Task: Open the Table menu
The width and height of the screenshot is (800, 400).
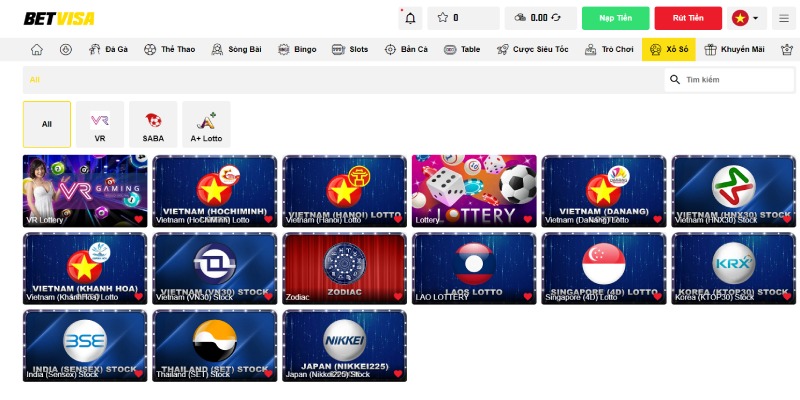Action: (462, 49)
